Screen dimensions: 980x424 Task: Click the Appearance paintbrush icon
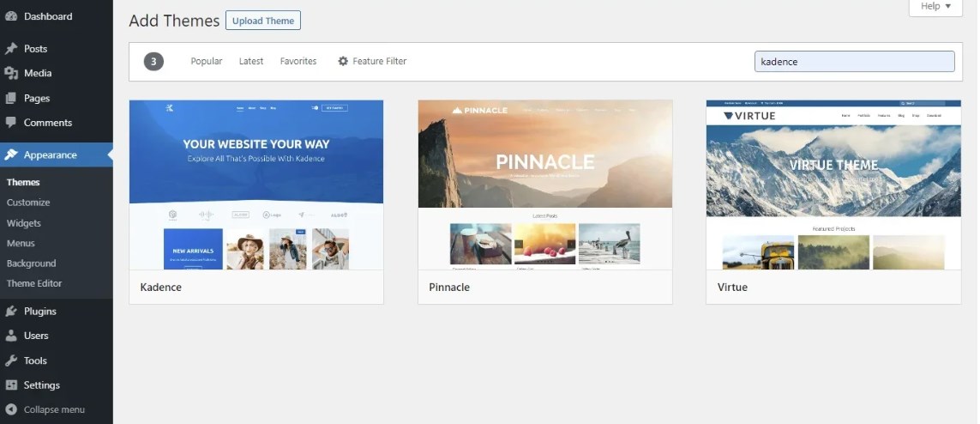click(x=10, y=155)
